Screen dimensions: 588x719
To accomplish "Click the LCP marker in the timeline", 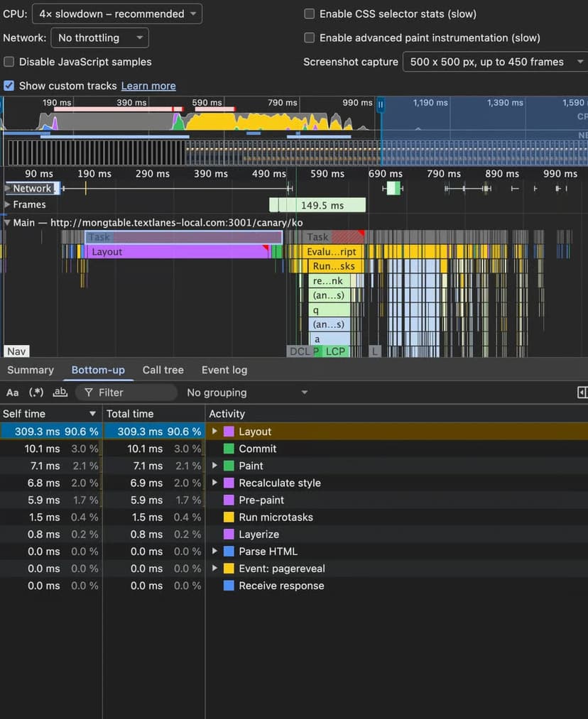I will pos(335,351).
